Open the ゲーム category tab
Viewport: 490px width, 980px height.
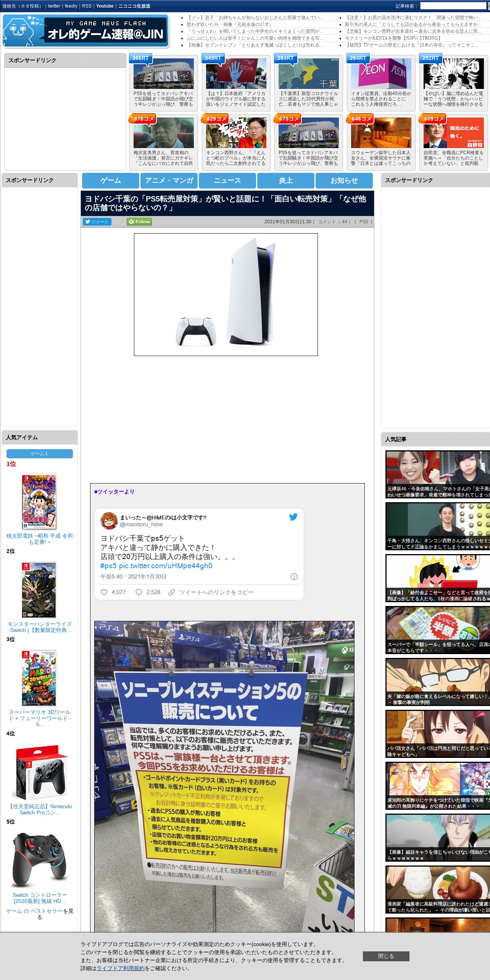[111, 181]
